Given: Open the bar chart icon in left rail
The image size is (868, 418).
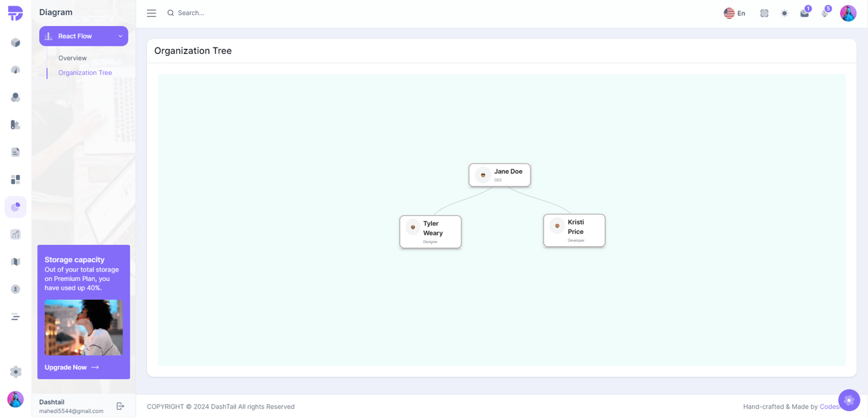Looking at the screenshot, I should (x=16, y=234).
